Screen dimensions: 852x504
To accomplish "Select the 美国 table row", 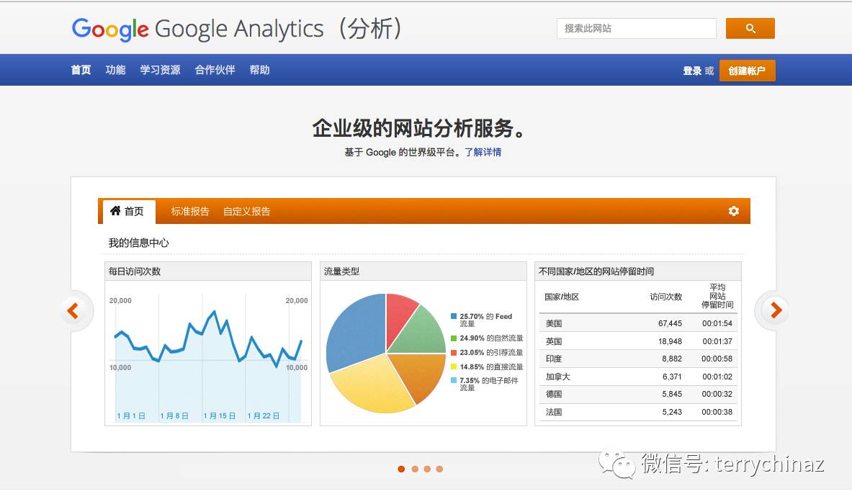I will click(638, 323).
